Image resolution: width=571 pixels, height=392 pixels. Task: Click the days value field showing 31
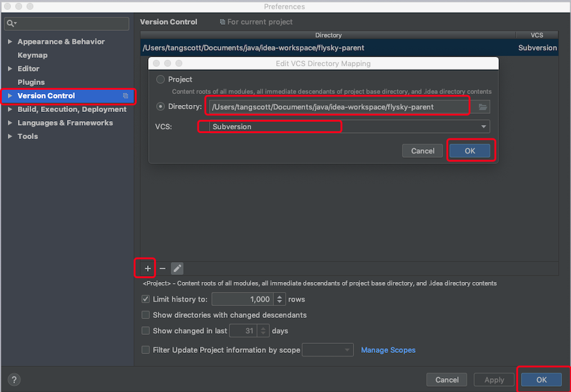coord(243,331)
